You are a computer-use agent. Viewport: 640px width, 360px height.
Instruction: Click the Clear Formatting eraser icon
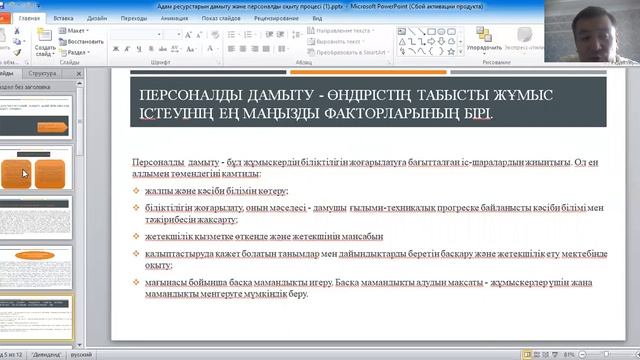[215, 35]
